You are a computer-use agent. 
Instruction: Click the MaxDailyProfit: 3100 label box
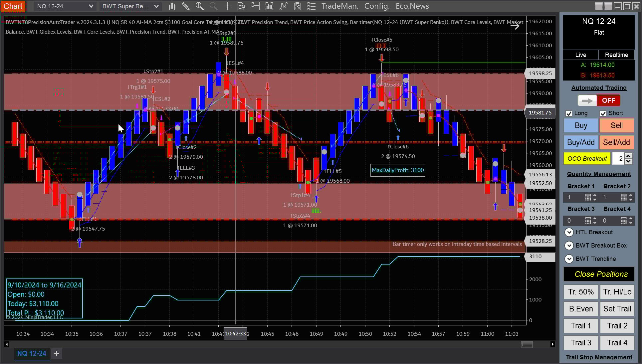coord(398,170)
